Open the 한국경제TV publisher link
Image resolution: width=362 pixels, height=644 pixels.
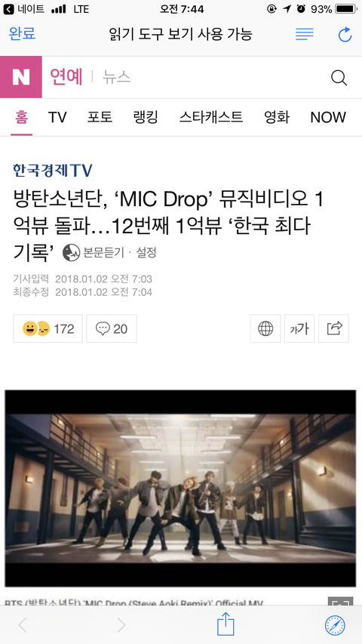(53, 171)
